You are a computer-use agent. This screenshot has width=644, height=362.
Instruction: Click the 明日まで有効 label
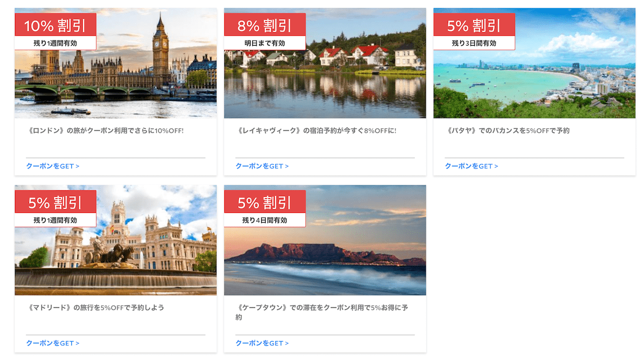point(265,43)
